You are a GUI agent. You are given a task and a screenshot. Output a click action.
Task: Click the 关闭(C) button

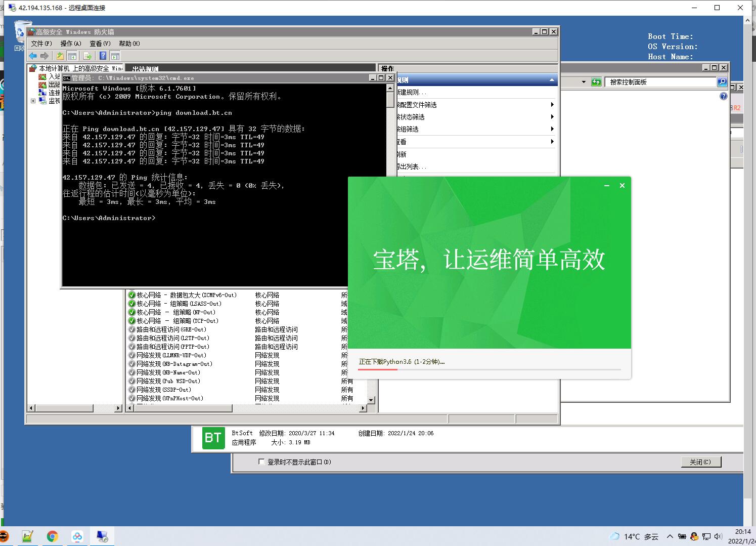(700, 462)
